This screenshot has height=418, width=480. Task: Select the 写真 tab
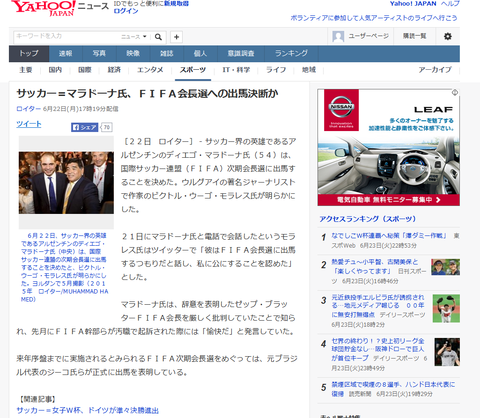tap(99, 54)
